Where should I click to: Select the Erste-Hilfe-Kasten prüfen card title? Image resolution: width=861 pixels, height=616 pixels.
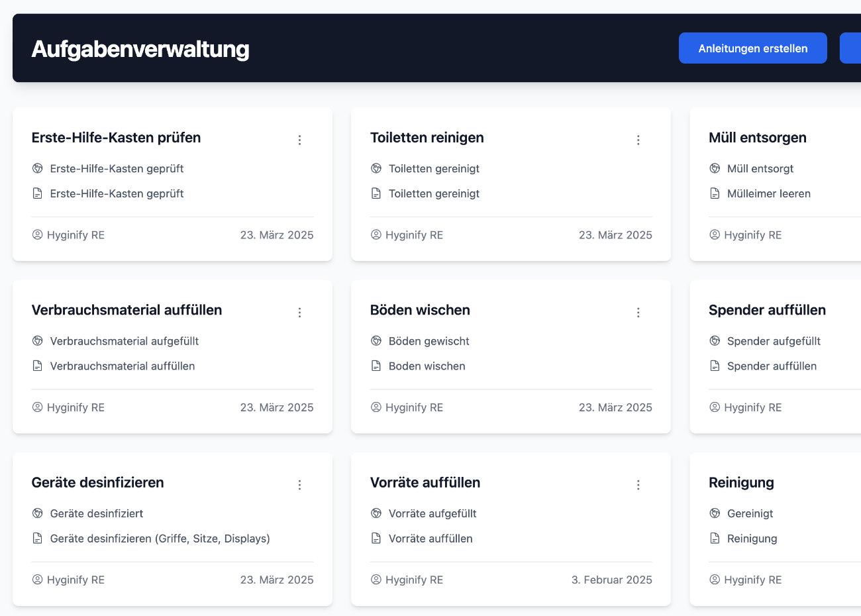(116, 138)
